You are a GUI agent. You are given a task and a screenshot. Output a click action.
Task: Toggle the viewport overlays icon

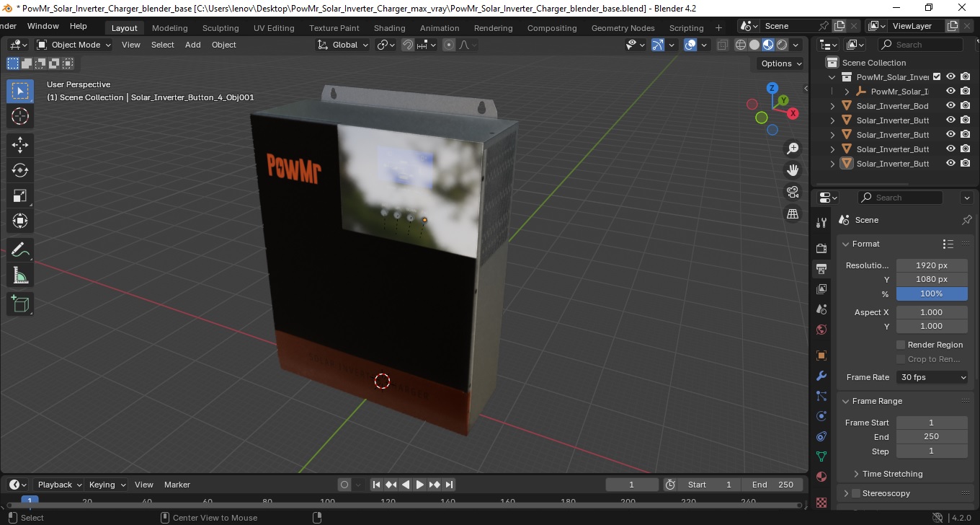tap(690, 45)
